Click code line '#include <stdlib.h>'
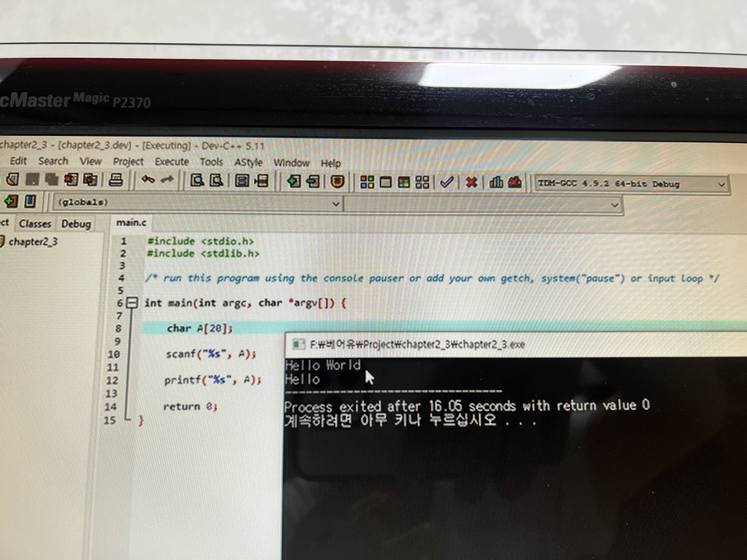 point(203,254)
